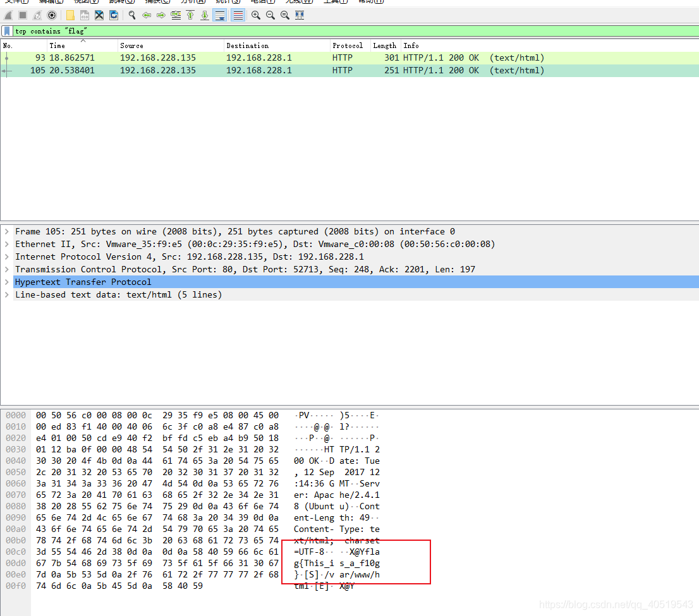Sort packets by Length column

(x=386, y=45)
